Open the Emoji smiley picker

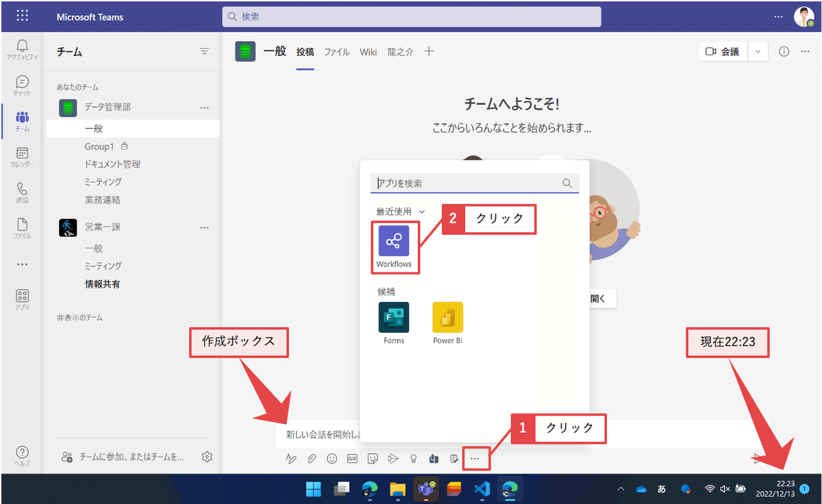332,458
